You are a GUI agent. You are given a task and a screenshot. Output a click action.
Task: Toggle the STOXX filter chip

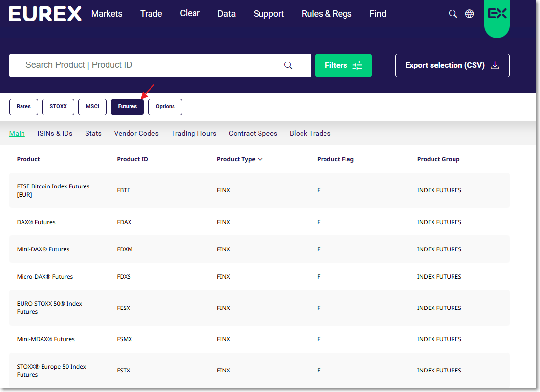pos(58,106)
